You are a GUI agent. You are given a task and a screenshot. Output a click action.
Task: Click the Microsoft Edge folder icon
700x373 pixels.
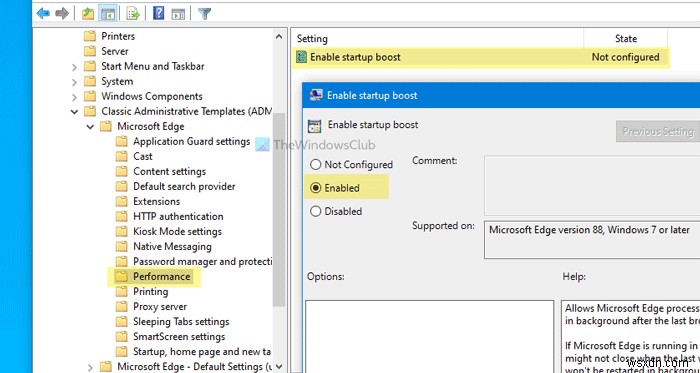point(105,126)
